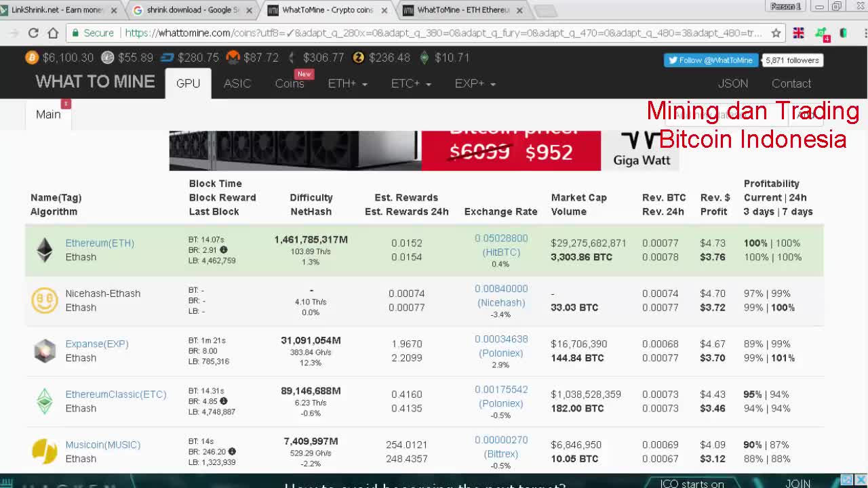Click info icon beside Ethereum block reward
The width and height of the screenshot is (868, 488).
224,250
